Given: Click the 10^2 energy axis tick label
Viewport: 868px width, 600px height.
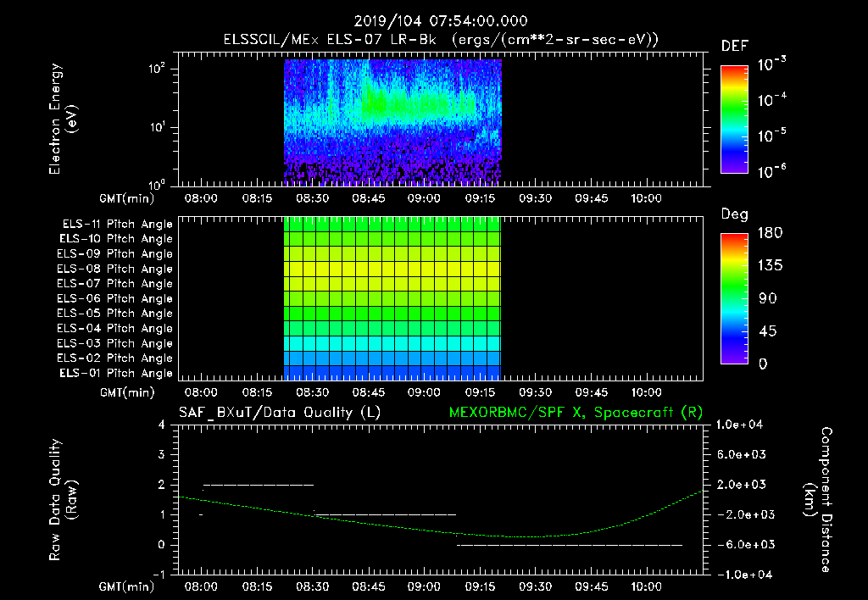Looking at the screenshot, I should (157, 69).
